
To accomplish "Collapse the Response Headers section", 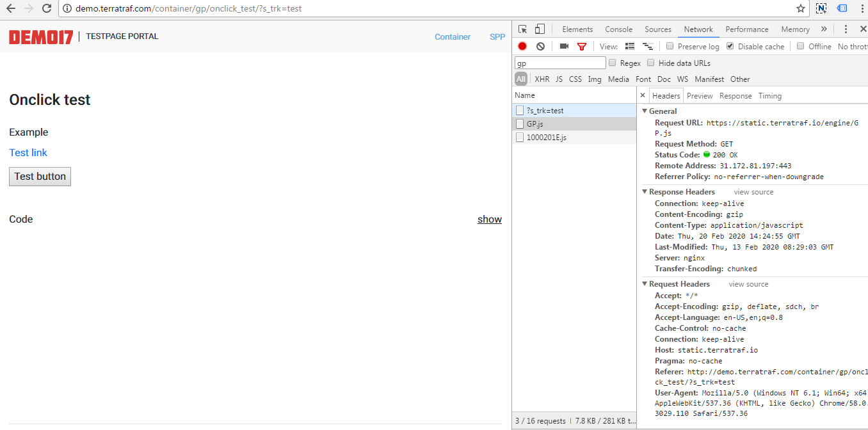I will coord(645,192).
